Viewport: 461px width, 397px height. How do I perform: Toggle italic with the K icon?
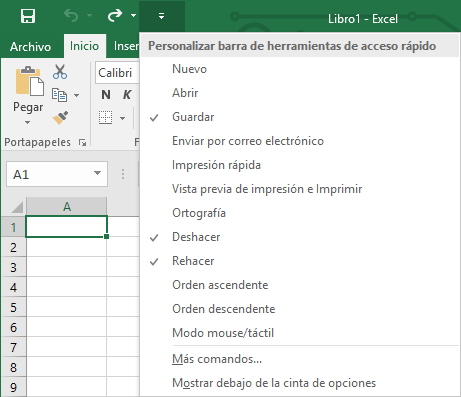point(127,95)
